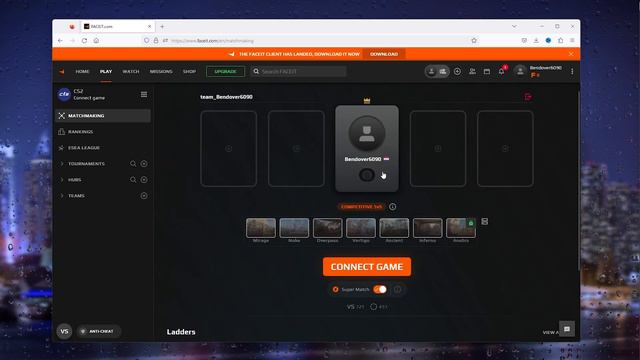Invite player to second empty slot
The image size is (640, 360).
(296, 149)
